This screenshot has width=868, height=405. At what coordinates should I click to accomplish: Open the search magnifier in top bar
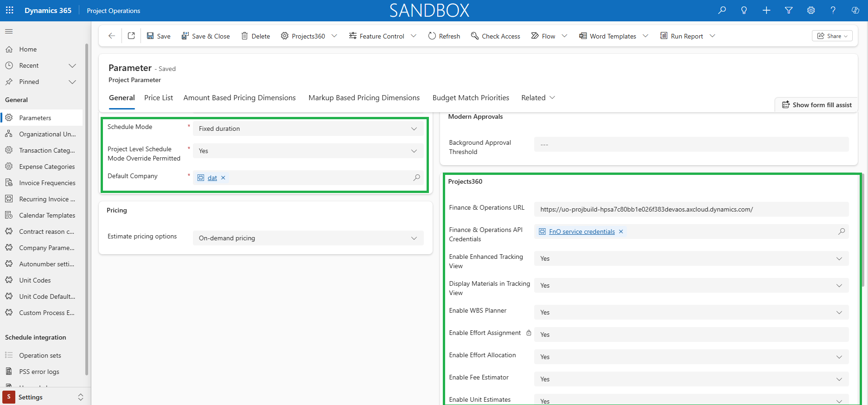pyautogui.click(x=722, y=10)
